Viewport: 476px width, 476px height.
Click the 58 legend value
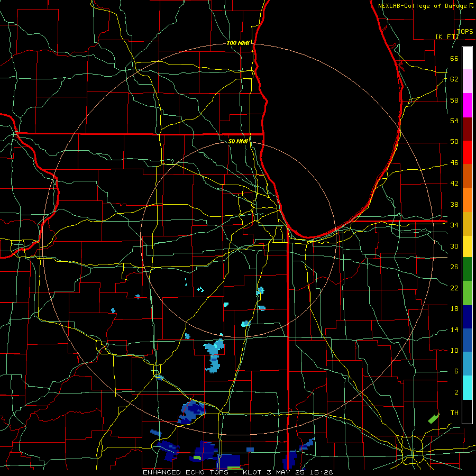pyautogui.click(x=454, y=100)
